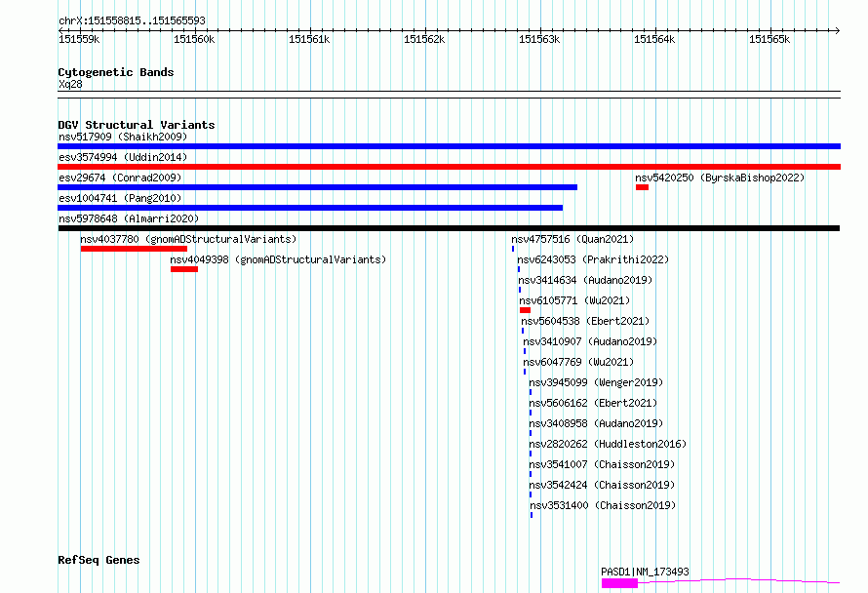The height and width of the screenshot is (593, 868).
Task: Click the 151562k ruler position
Action: click(424, 39)
